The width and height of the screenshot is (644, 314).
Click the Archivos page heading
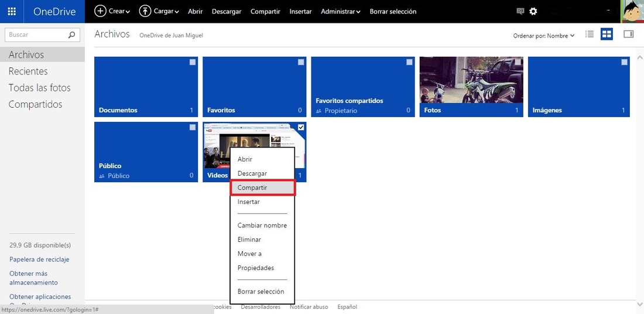pyautogui.click(x=112, y=34)
